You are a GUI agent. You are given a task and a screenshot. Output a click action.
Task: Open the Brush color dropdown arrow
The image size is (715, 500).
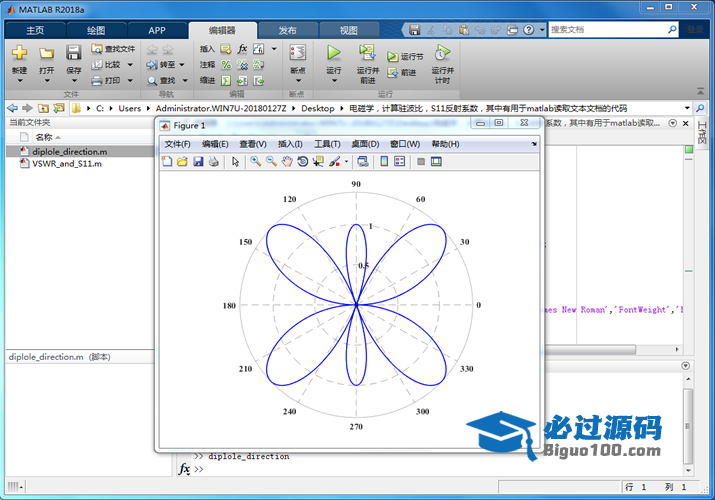coord(346,161)
